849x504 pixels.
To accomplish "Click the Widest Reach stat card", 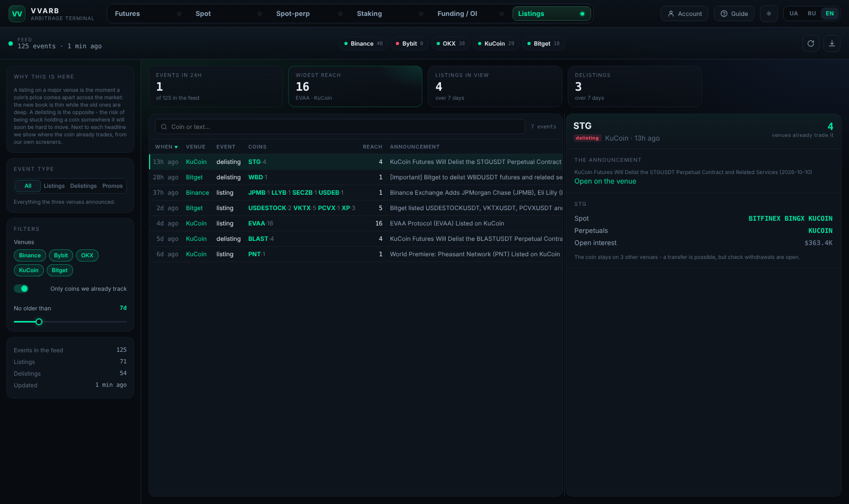I will point(355,86).
